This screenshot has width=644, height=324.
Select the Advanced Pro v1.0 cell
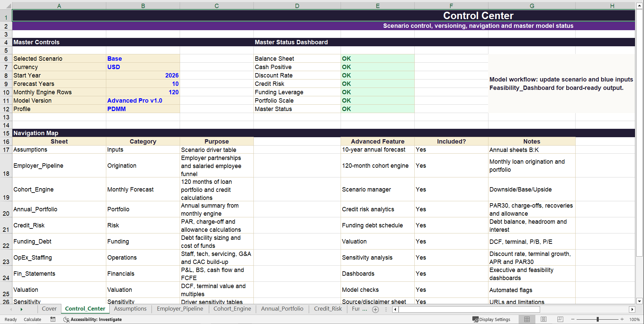coord(143,101)
